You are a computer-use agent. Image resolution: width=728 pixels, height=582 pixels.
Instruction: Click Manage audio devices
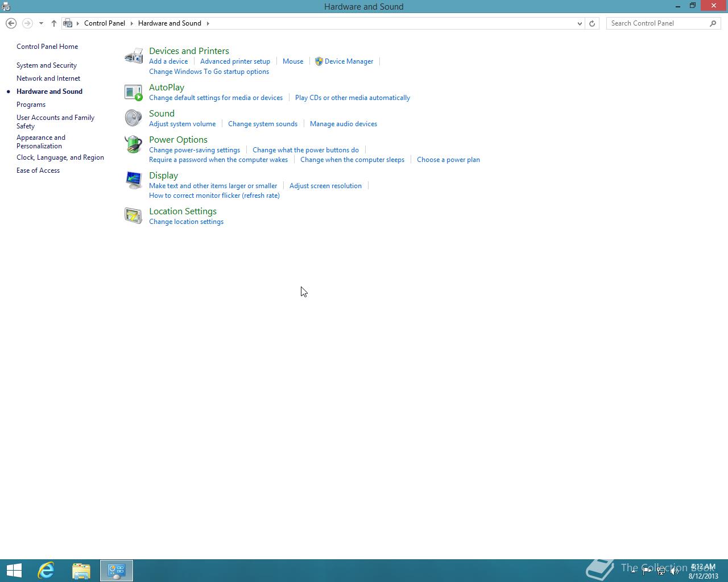(x=344, y=124)
